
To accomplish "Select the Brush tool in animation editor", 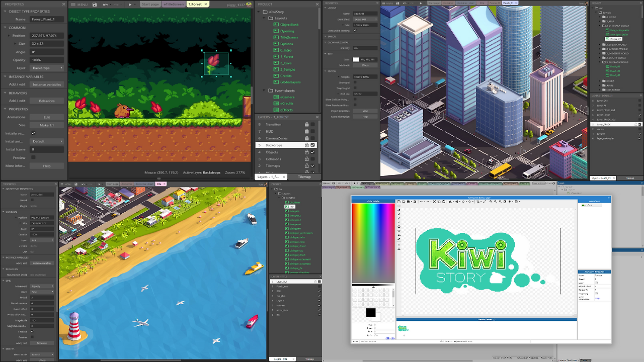I will pos(399,218).
